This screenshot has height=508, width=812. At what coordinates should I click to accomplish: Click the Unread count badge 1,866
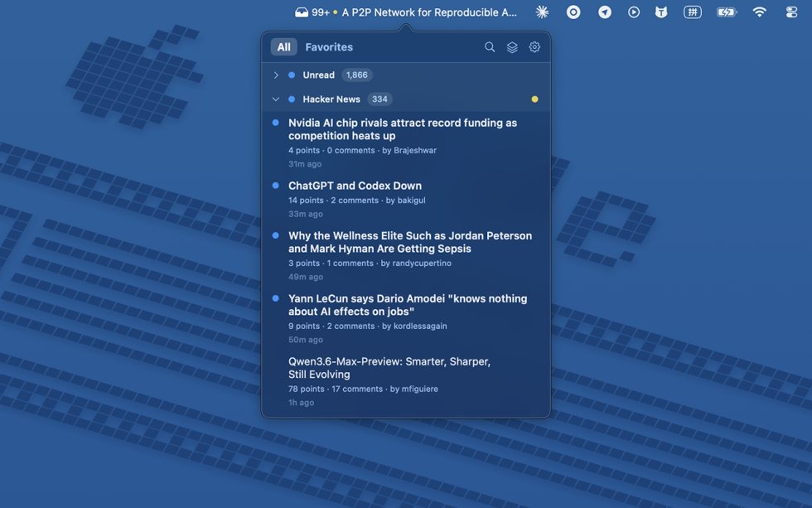click(x=357, y=75)
